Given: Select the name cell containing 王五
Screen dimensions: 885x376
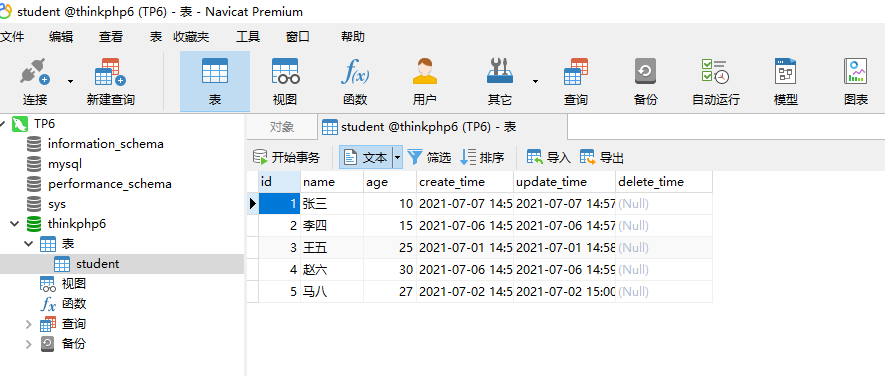Looking at the screenshot, I should pos(332,248).
